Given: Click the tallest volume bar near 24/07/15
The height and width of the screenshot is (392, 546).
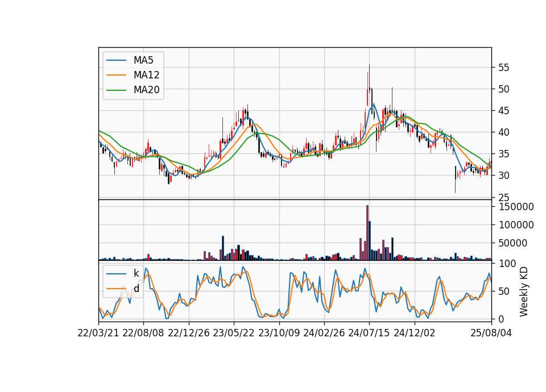Looking at the screenshot, I should (x=367, y=233).
